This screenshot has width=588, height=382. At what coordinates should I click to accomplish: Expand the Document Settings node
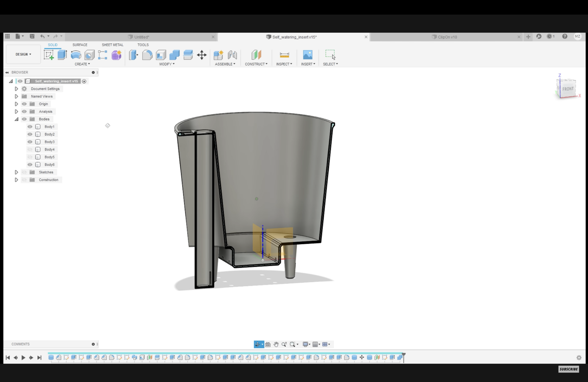click(x=16, y=89)
